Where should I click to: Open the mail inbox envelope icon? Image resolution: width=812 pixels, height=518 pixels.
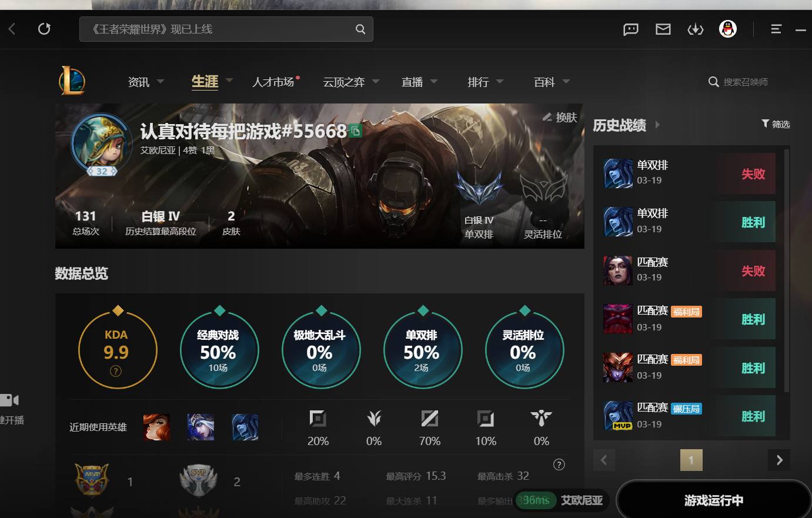[663, 29]
